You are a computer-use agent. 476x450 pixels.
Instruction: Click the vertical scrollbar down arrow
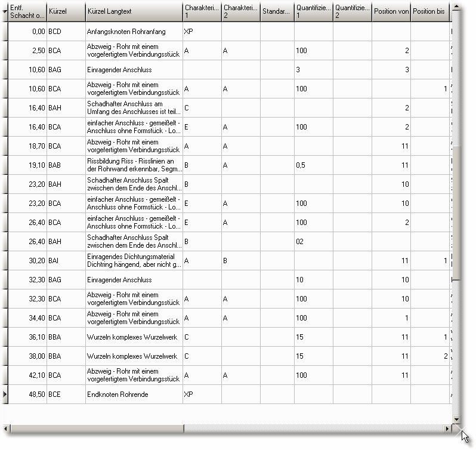(456, 419)
